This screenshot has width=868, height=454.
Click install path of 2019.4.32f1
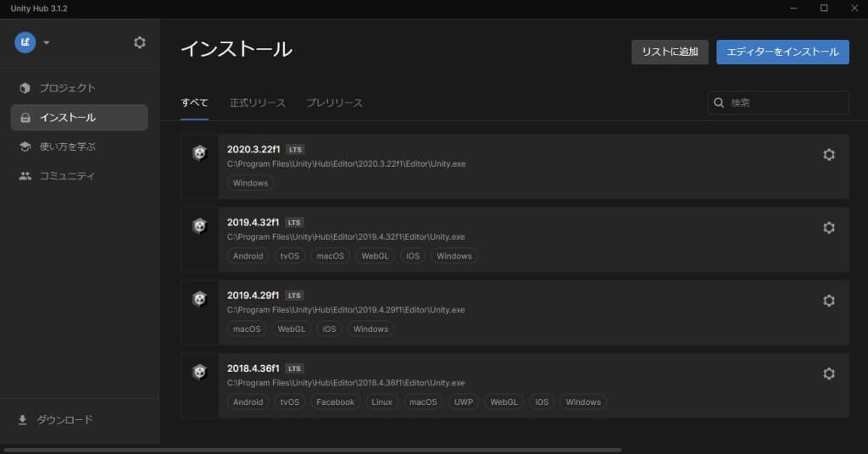coord(346,236)
